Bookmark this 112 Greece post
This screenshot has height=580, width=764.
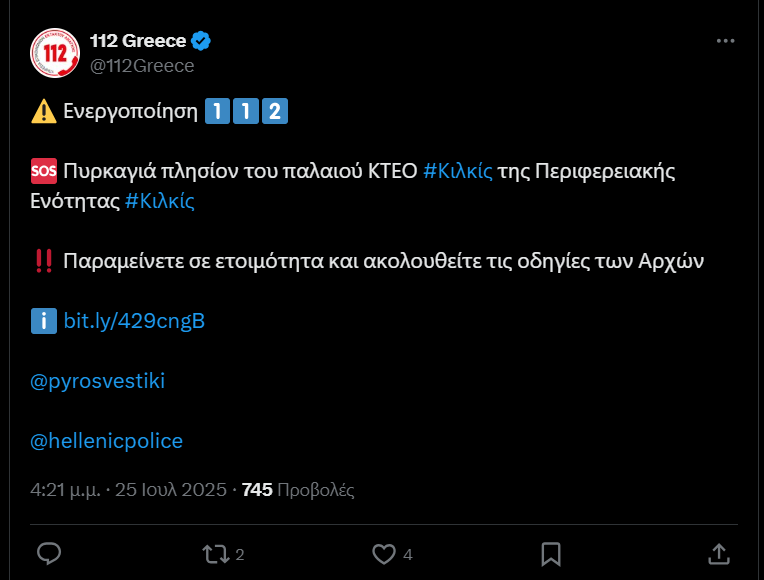click(x=550, y=553)
